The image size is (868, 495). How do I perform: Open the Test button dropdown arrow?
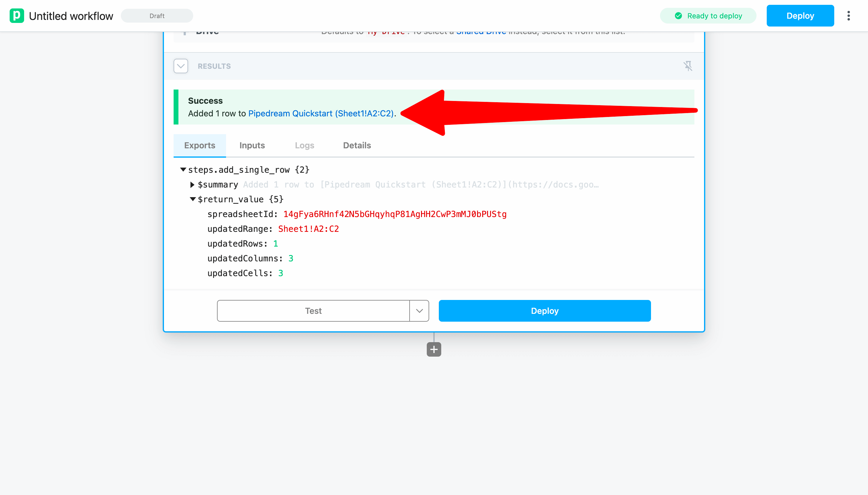coord(419,311)
